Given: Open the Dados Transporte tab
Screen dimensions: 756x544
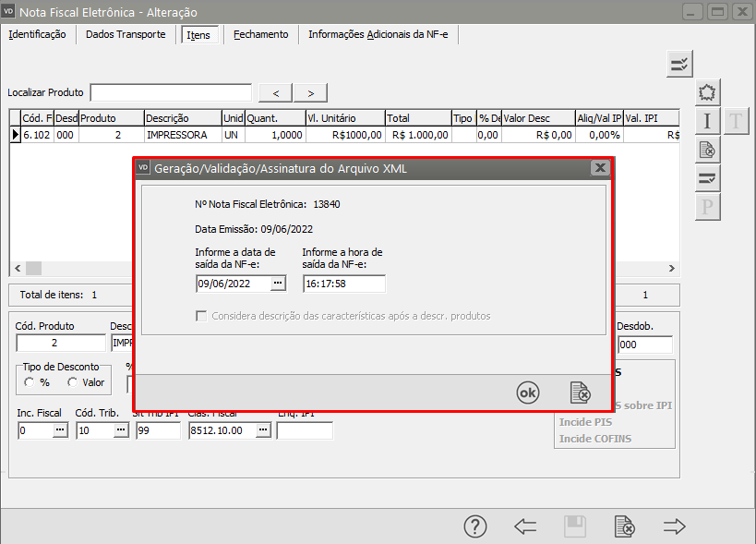Looking at the screenshot, I should (x=126, y=34).
